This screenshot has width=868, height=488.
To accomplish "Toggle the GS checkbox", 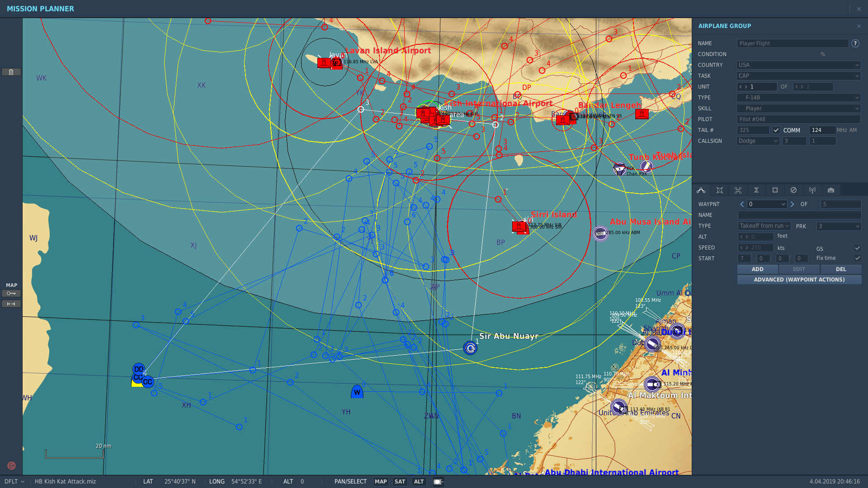I will [857, 248].
